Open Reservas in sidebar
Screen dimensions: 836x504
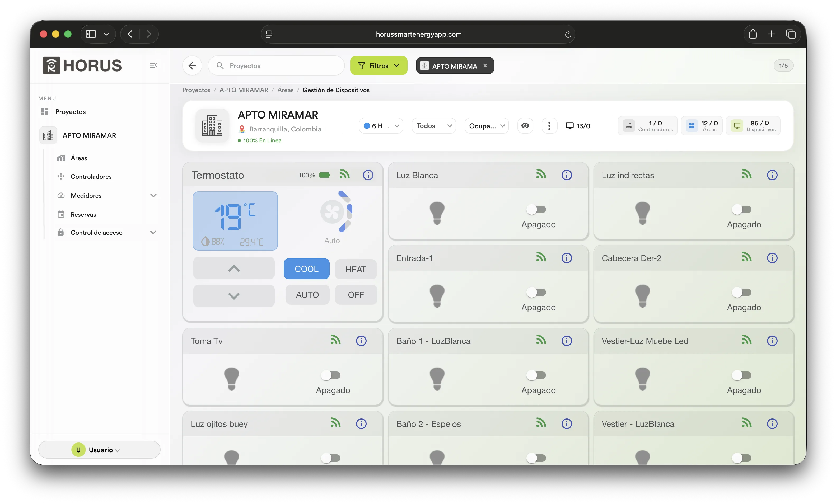[83, 214]
